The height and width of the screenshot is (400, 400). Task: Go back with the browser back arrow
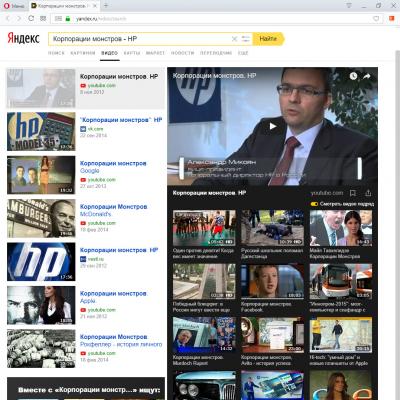tap(8, 19)
